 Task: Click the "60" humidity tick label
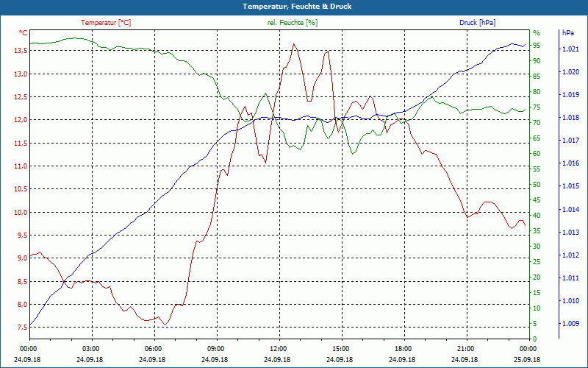coord(537,154)
